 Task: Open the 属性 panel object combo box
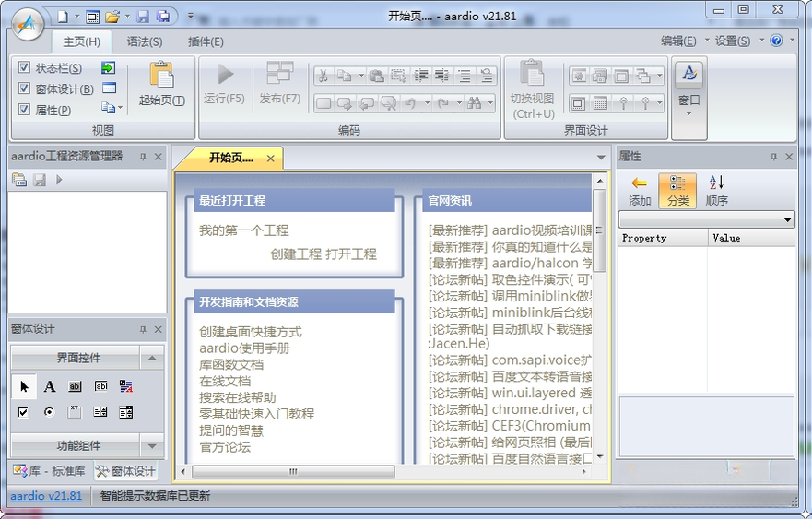(x=706, y=219)
